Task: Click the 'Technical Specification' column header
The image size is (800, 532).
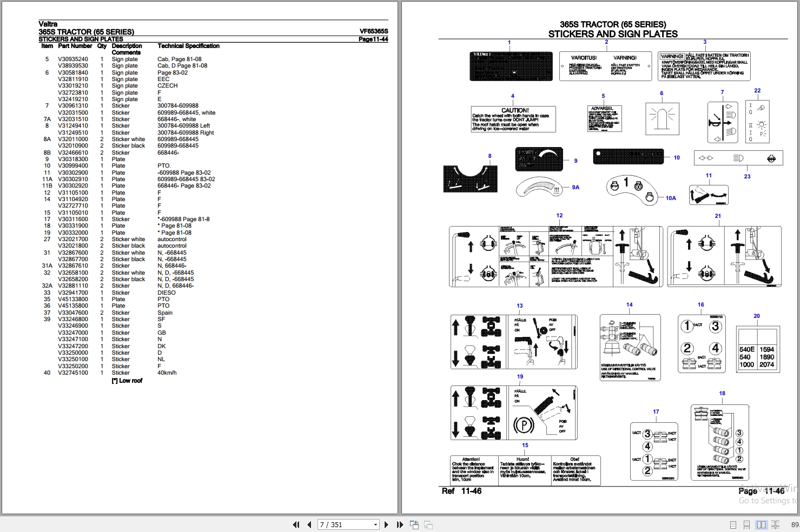Action: [x=189, y=46]
